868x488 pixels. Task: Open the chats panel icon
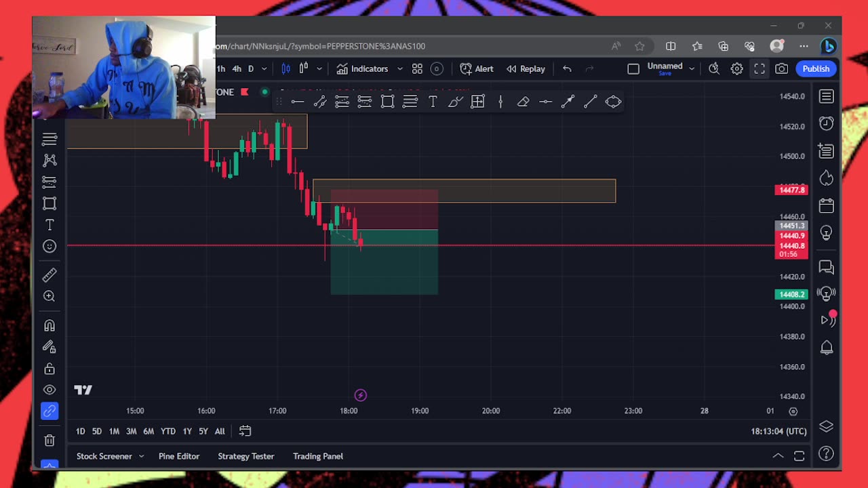pyautogui.click(x=826, y=267)
